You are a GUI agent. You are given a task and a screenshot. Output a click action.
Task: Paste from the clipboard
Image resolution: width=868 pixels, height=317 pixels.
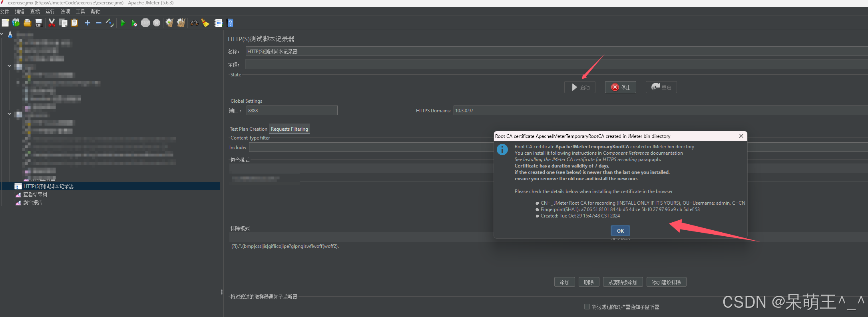coord(74,23)
